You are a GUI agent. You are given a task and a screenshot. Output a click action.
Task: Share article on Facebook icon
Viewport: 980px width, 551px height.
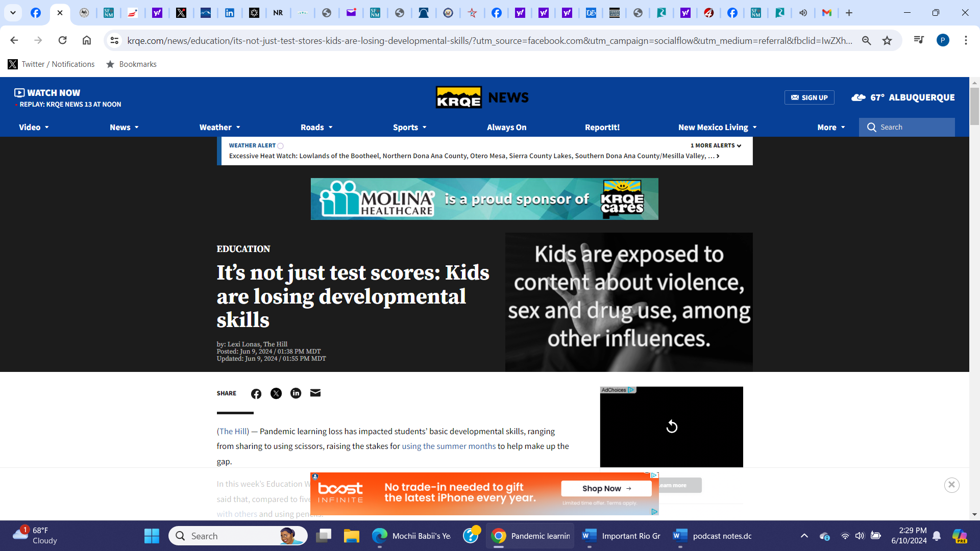256,393
